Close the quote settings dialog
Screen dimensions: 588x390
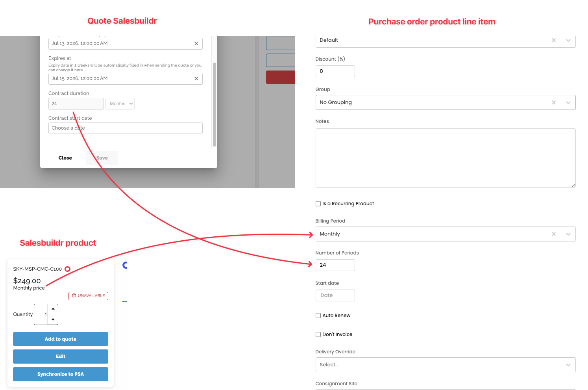click(65, 158)
